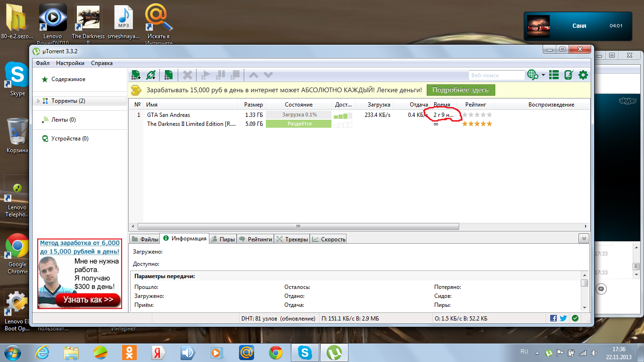
Task: Sort by Состояние column header
Action: (299, 105)
